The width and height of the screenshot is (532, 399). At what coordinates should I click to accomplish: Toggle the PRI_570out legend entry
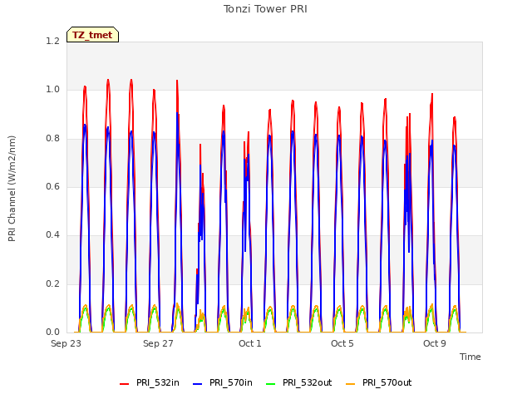click(379, 382)
